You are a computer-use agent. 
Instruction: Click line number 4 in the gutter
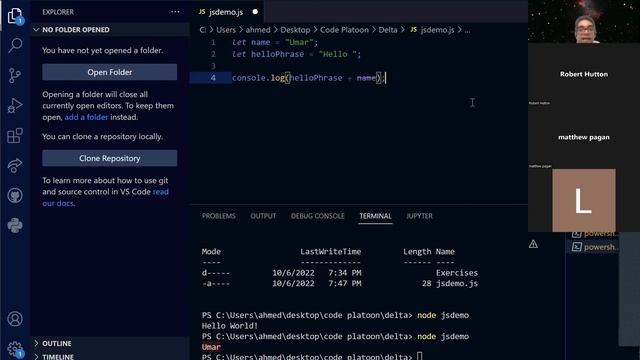213,78
